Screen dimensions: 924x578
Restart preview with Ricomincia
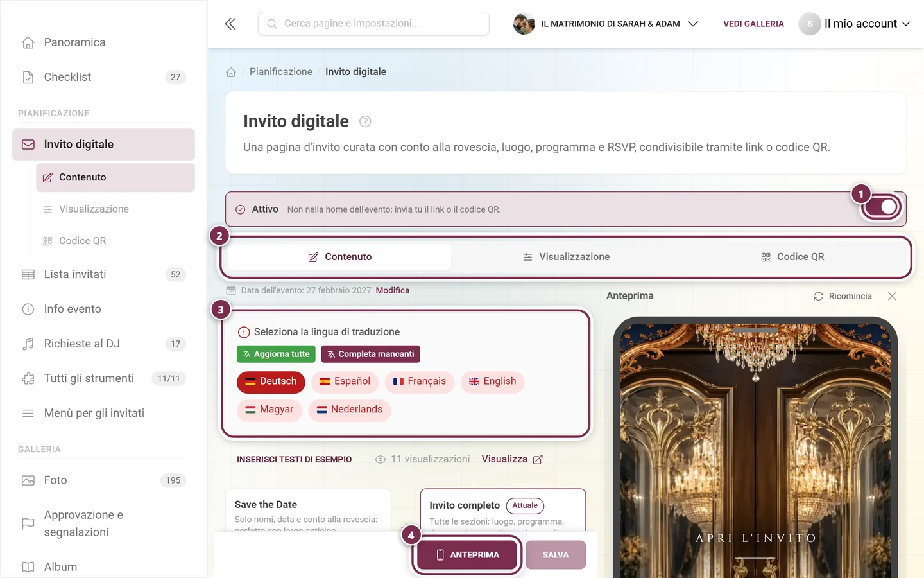click(x=843, y=296)
